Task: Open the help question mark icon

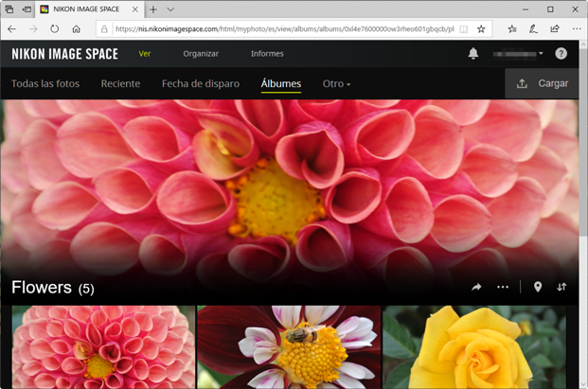Action: (x=561, y=54)
